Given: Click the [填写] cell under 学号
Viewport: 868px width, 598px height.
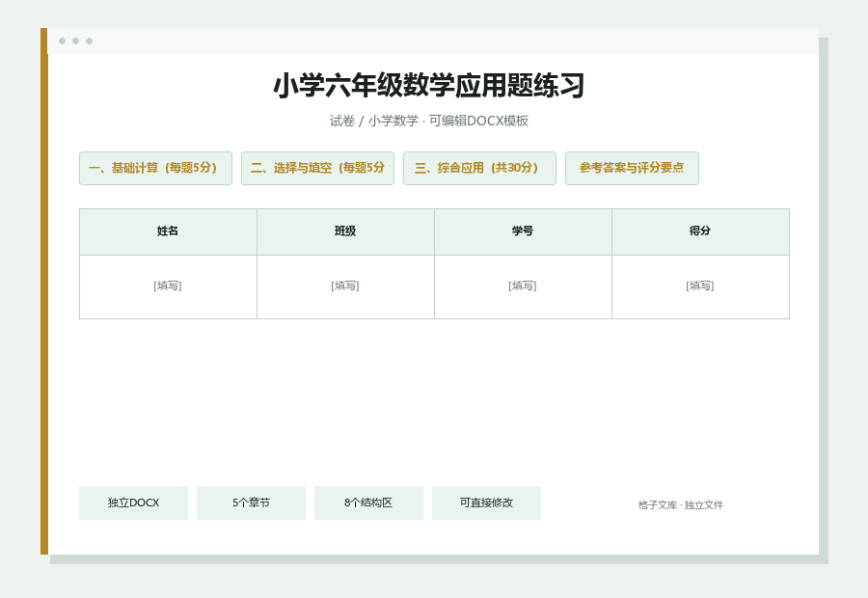Looking at the screenshot, I should [523, 286].
